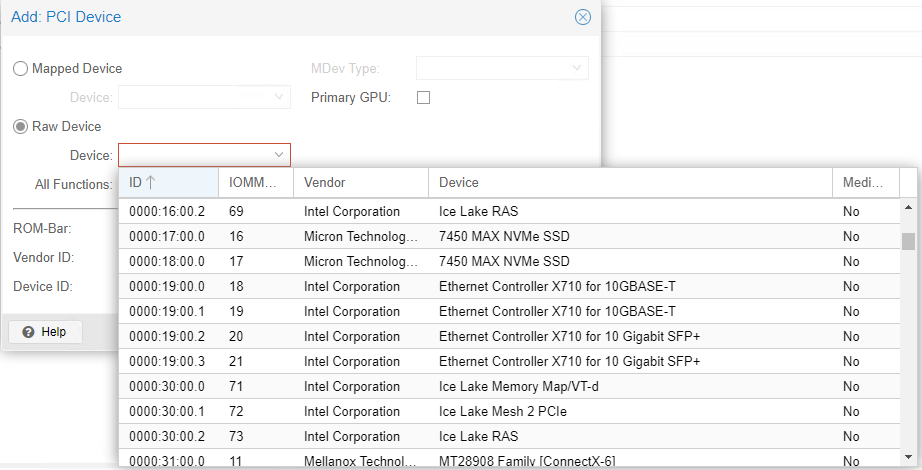The height and width of the screenshot is (470, 922).
Task: Choose device 0000:19:00.1 X710 10GBASE-T
Action: tap(509, 311)
